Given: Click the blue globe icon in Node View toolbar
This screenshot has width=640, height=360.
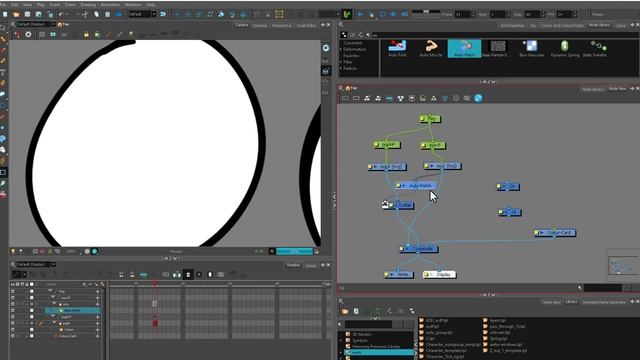Looking at the screenshot, I should [478, 98].
